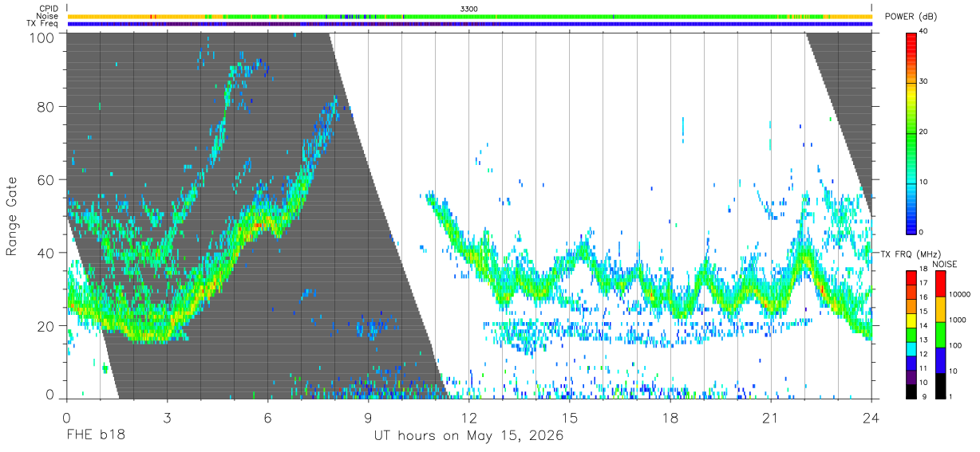980x452 pixels.
Task: Click TX frequency legend value 9
Action: (923, 397)
